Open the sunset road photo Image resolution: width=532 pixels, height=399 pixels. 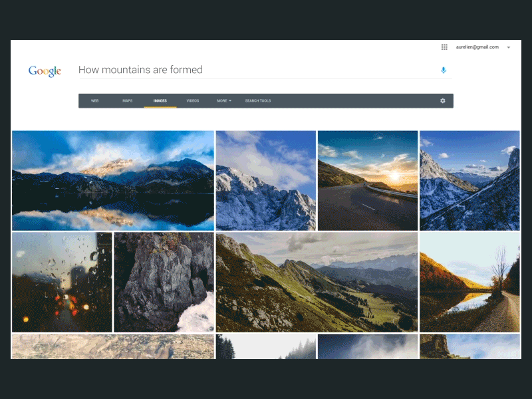[368, 180]
